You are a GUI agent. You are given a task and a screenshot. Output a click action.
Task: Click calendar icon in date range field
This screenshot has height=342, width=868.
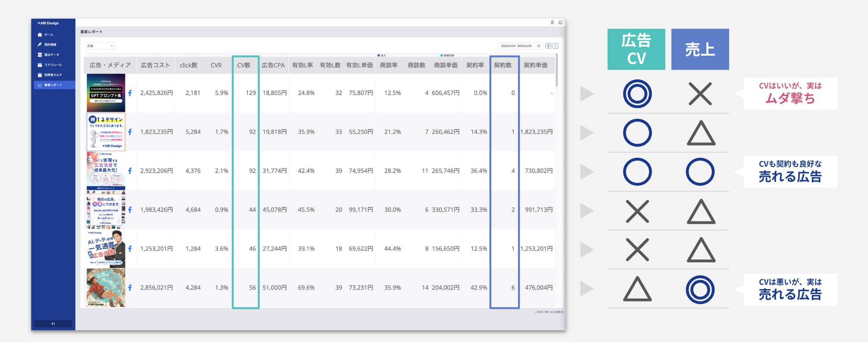coord(539,46)
